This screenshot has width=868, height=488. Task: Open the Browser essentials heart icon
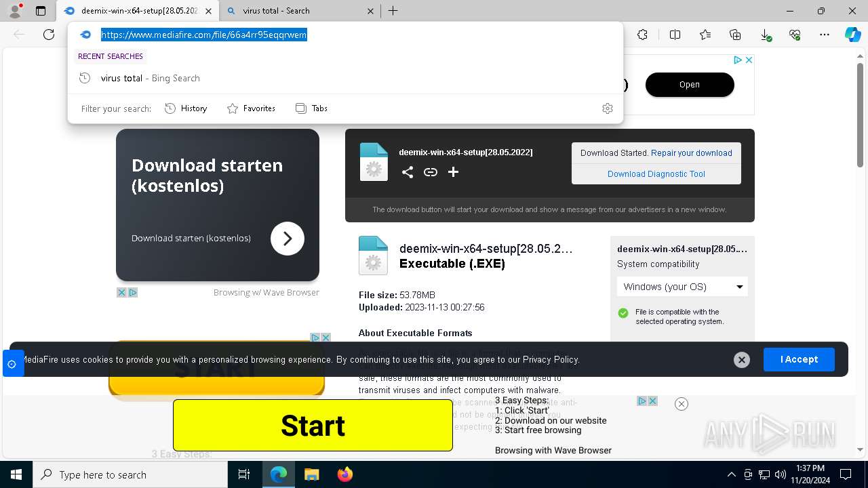tap(795, 35)
